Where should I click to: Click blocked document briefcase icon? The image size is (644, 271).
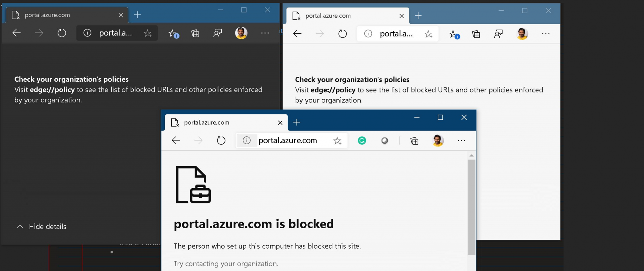[x=193, y=185]
